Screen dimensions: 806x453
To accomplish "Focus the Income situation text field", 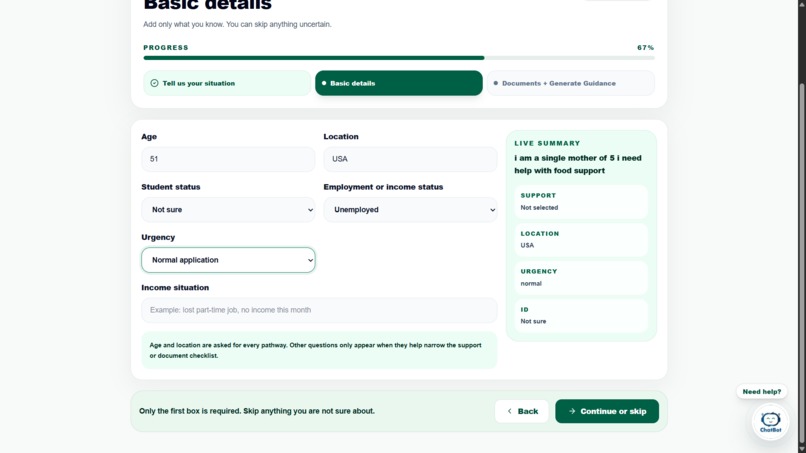I will pyautogui.click(x=319, y=310).
